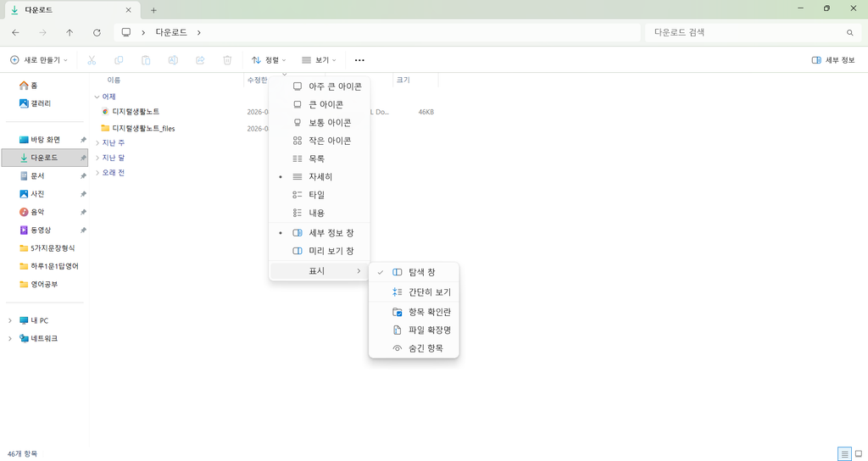
Task: Open 문서 in navigation pane
Action: coord(37,175)
